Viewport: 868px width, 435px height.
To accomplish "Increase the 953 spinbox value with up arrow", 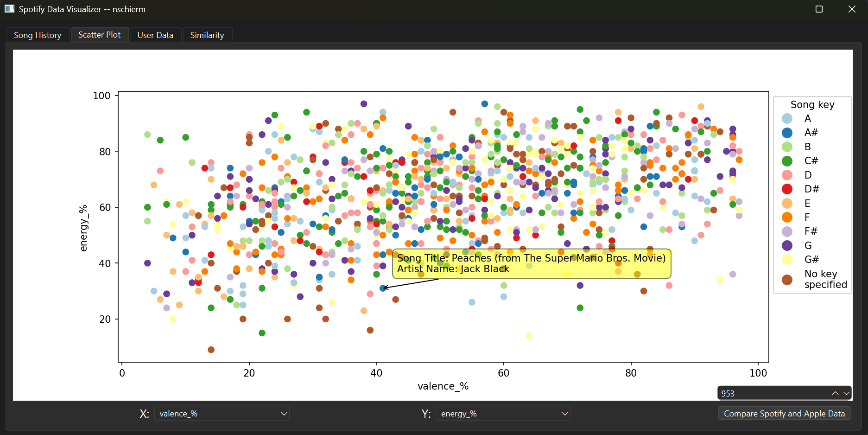I will [x=835, y=393].
